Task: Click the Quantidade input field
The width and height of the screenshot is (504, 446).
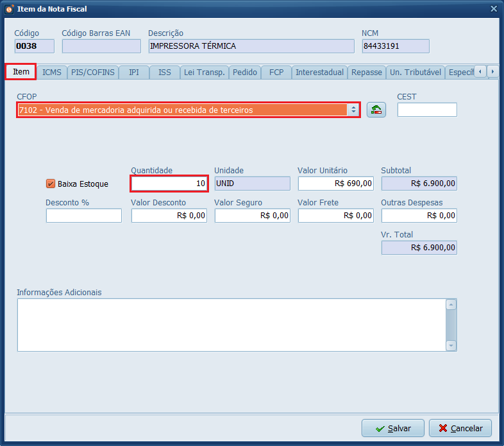Action: 169,184
